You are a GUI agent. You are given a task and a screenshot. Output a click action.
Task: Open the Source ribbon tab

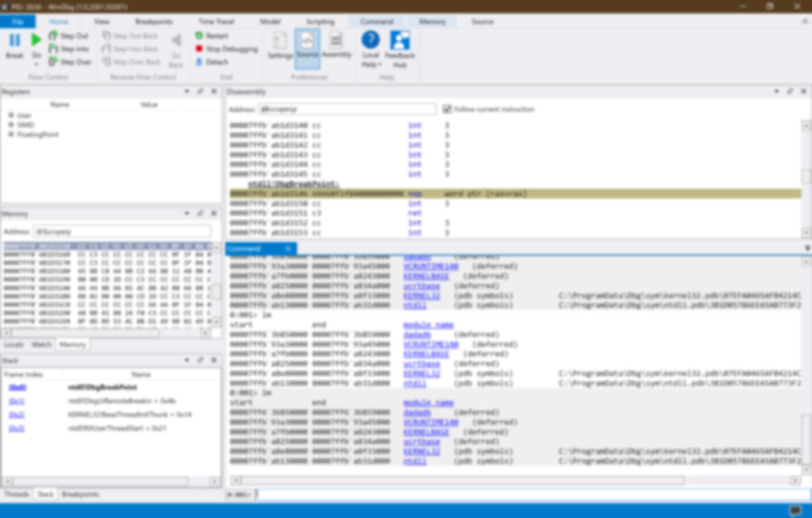pyautogui.click(x=482, y=22)
